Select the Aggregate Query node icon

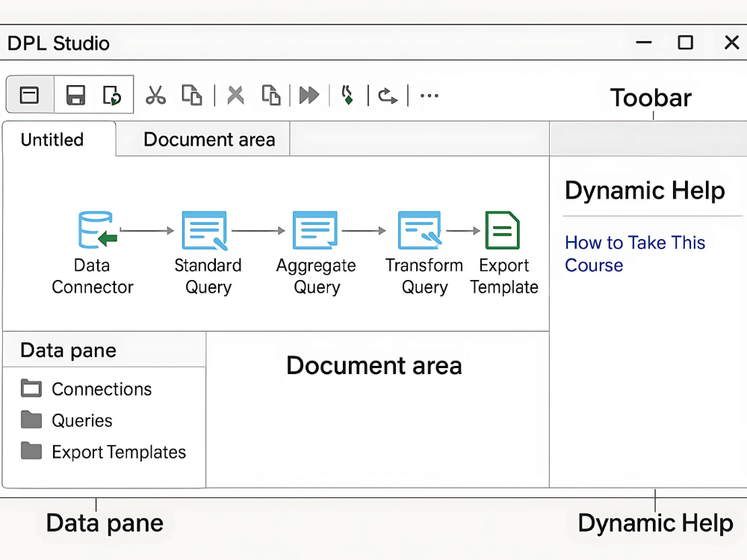[315, 230]
